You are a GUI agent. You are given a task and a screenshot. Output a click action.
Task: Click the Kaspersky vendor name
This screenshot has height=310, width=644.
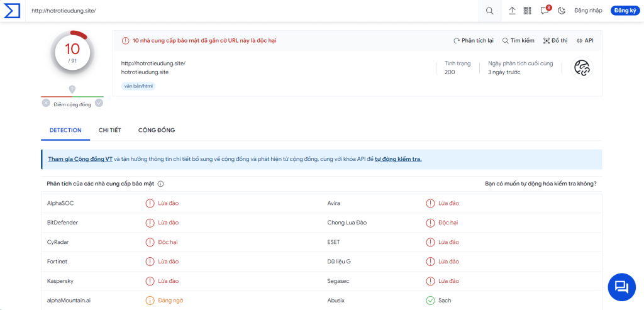[60, 281]
